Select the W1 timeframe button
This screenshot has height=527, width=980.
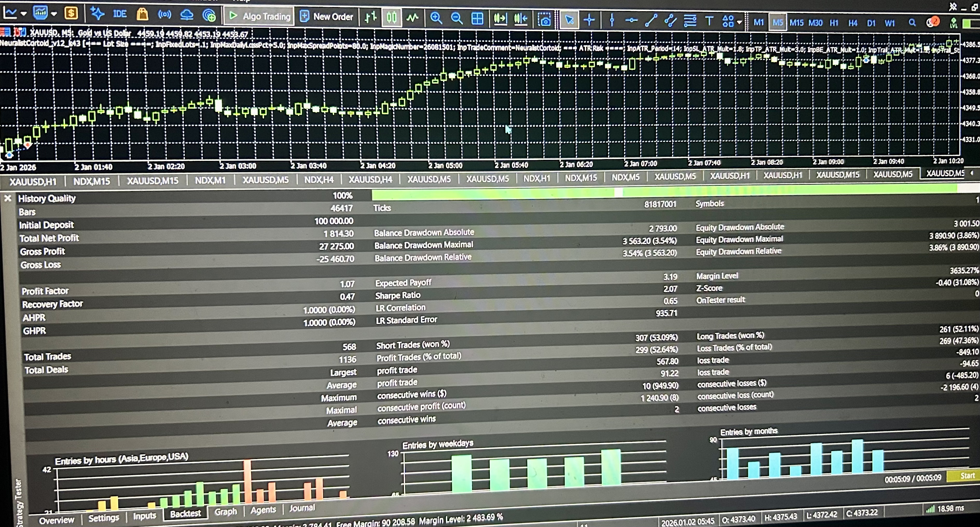click(889, 23)
